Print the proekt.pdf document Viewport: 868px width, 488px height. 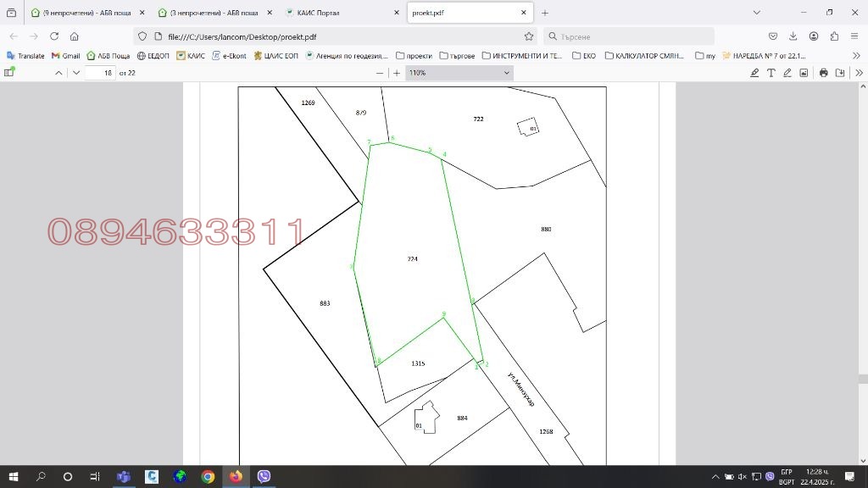coord(823,73)
